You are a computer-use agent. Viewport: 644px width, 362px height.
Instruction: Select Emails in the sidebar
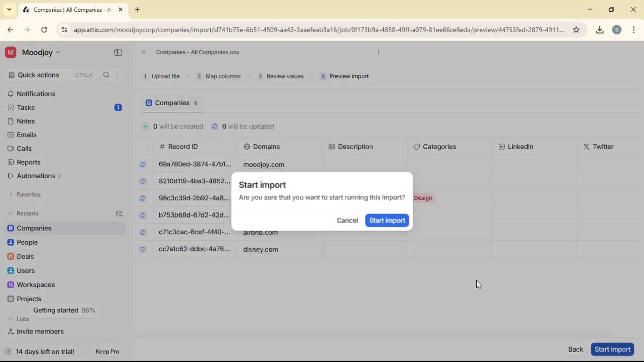coord(26,135)
